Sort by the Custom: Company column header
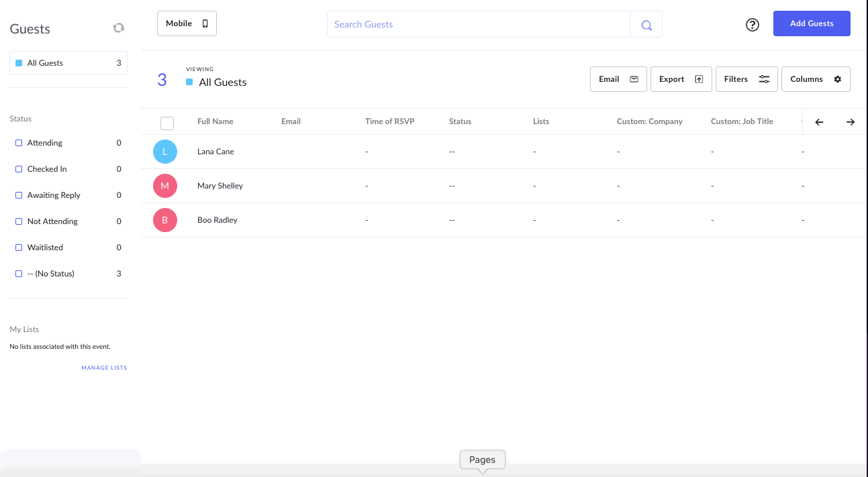This screenshot has width=868, height=477. [650, 121]
